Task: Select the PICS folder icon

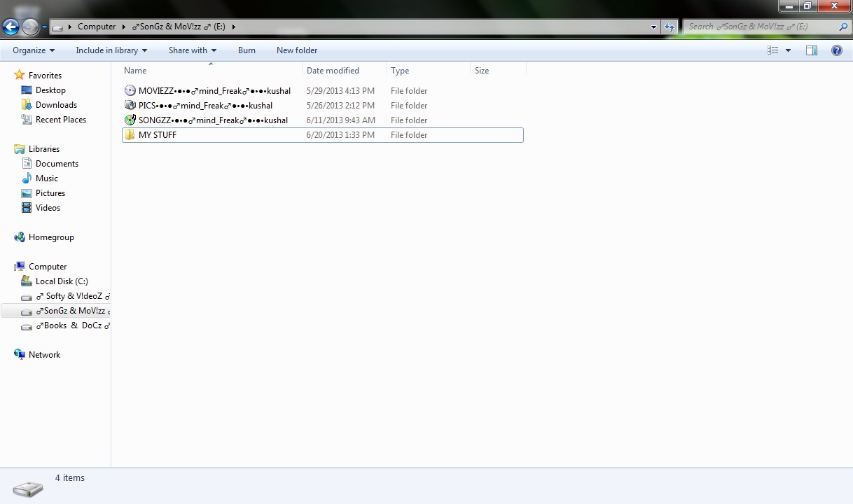Action: click(x=130, y=105)
